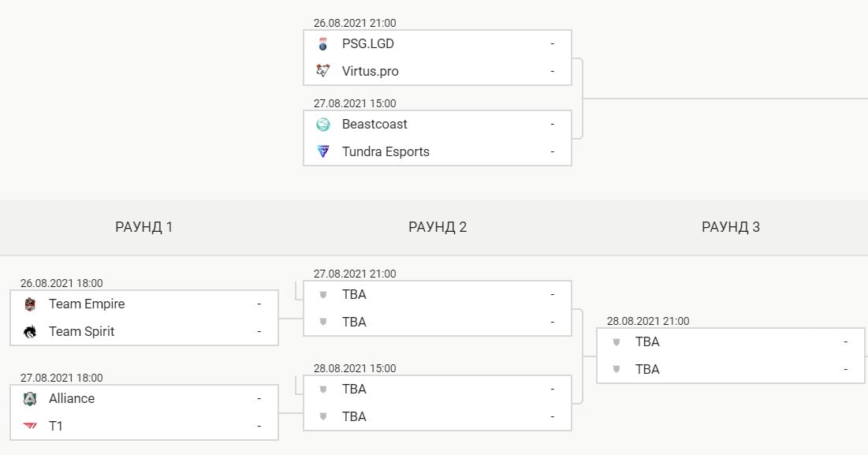Open the 28.08.2021 21:00 TBA match
This screenshot has height=455, width=868.
coord(731,356)
